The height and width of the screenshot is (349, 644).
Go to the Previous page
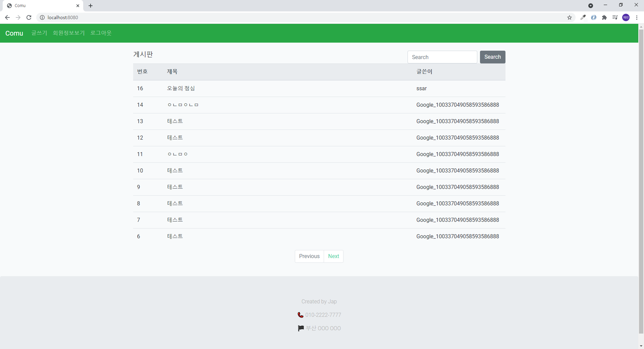309,256
